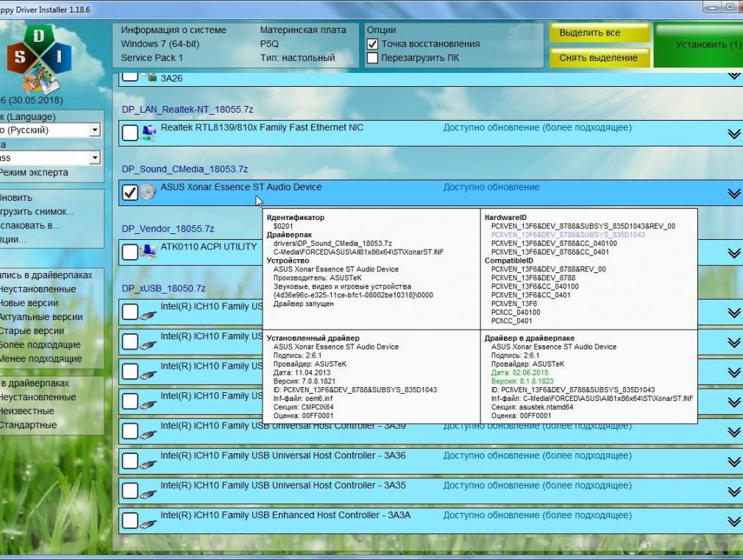Select the 'Новые версии' filter
Screen dimensions: 743x560
pyautogui.click(x=29, y=303)
